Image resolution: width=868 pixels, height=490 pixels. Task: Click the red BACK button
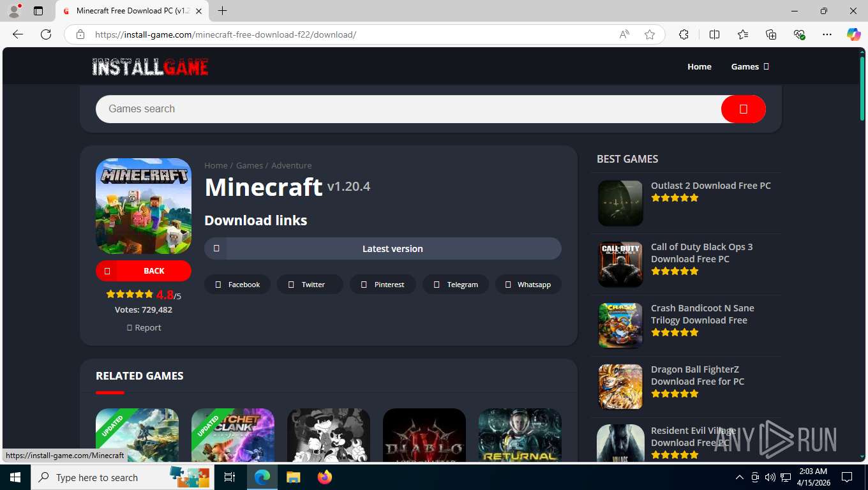click(144, 271)
